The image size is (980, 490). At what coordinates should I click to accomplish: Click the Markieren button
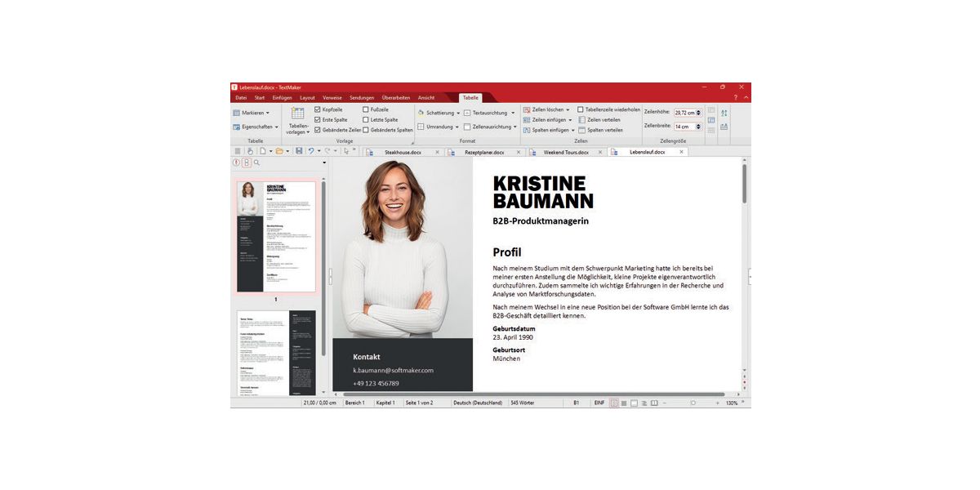(x=252, y=113)
